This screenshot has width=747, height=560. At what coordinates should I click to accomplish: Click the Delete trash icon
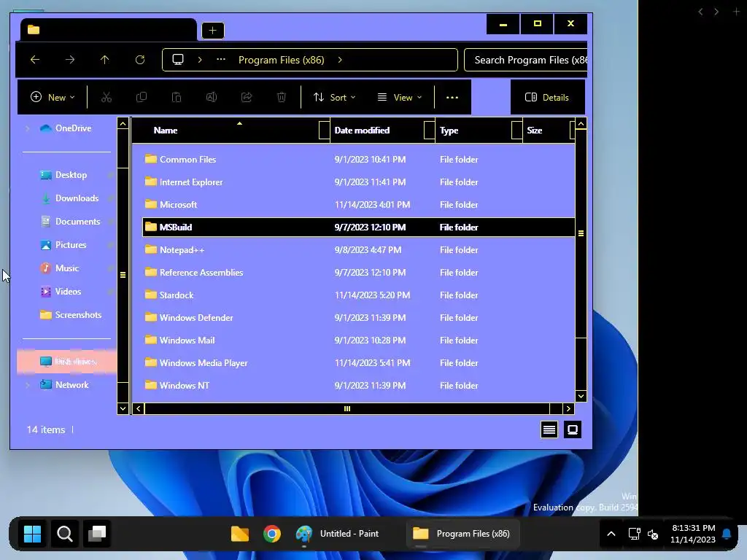(x=282, y=97)
